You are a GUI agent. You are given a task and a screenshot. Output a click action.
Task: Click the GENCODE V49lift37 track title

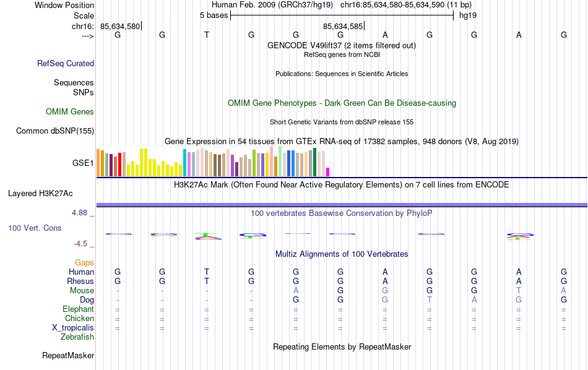pyautogui.click(x=341, y=45)
